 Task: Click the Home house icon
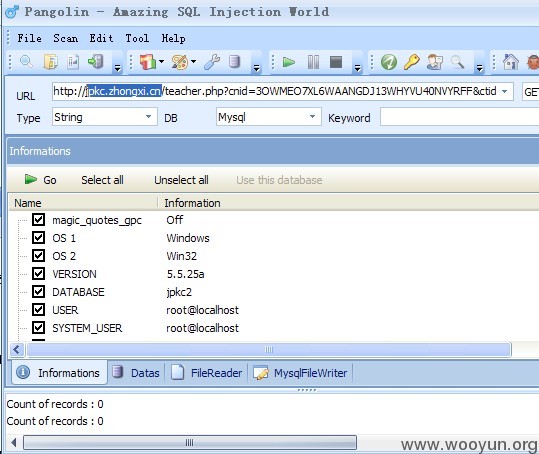point(510,62)
